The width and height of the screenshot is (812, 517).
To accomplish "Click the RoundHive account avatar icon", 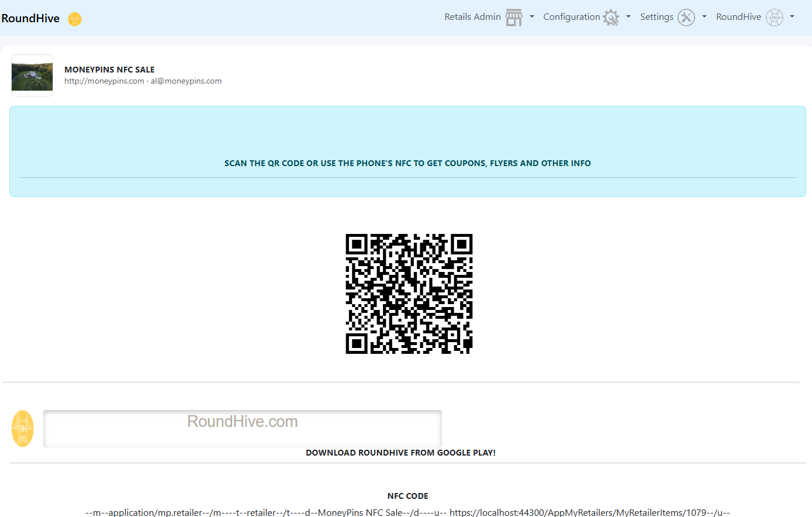I will click(x=775, y=18).
